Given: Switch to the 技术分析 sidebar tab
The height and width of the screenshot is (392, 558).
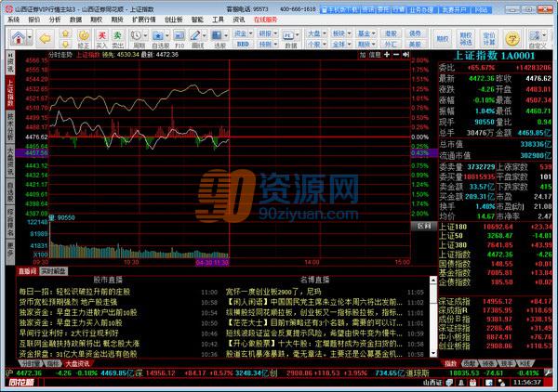Looking at the screenshot, I should 10,127.
